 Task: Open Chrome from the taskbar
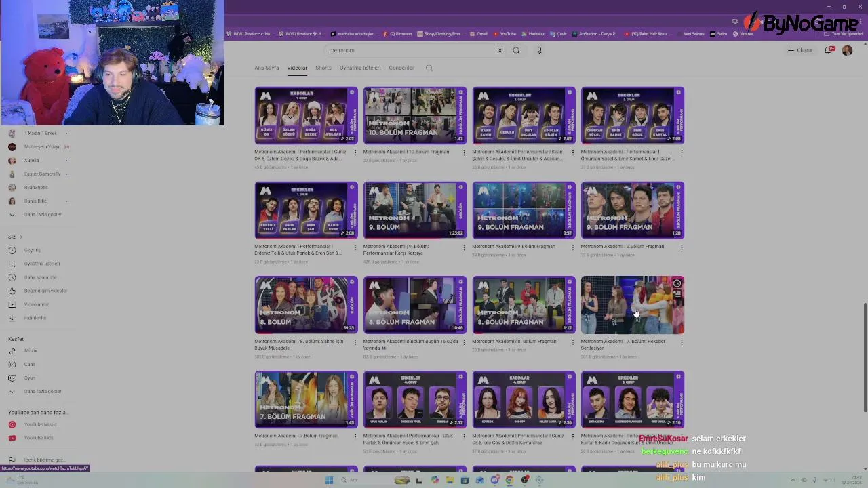509,480
